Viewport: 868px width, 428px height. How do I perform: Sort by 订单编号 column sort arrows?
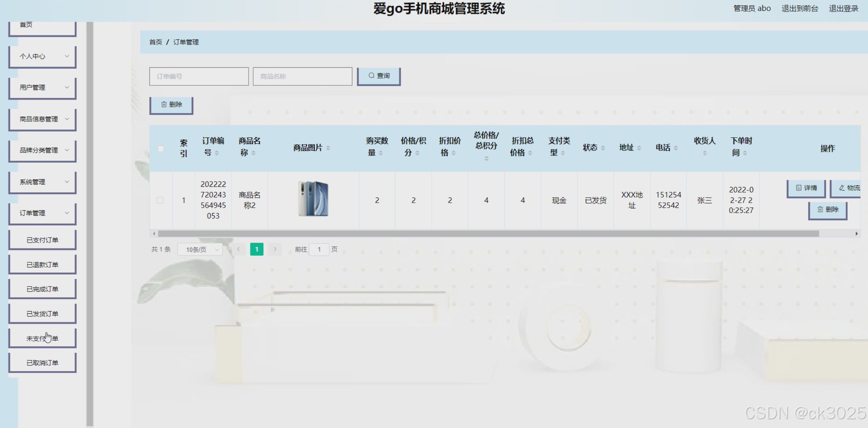[x=217, y=153]
